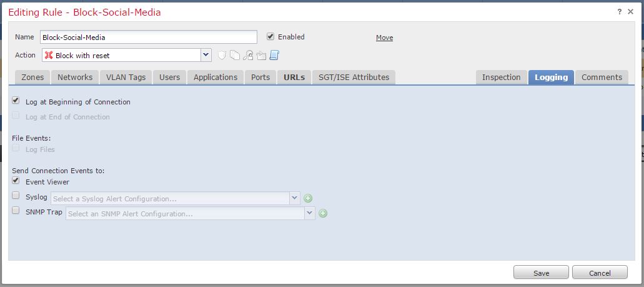
Task: Open the Ports tab
Action: click(x=260, y=78)
